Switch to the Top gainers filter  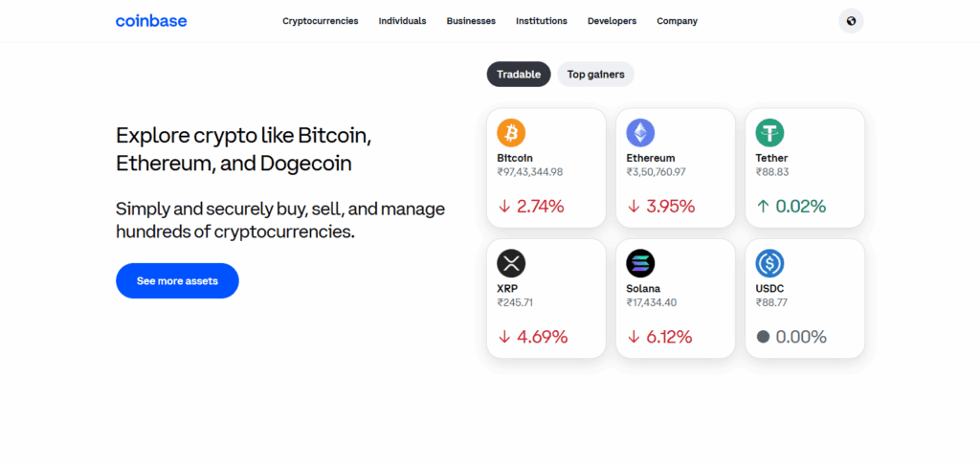[x=595, y=75]
